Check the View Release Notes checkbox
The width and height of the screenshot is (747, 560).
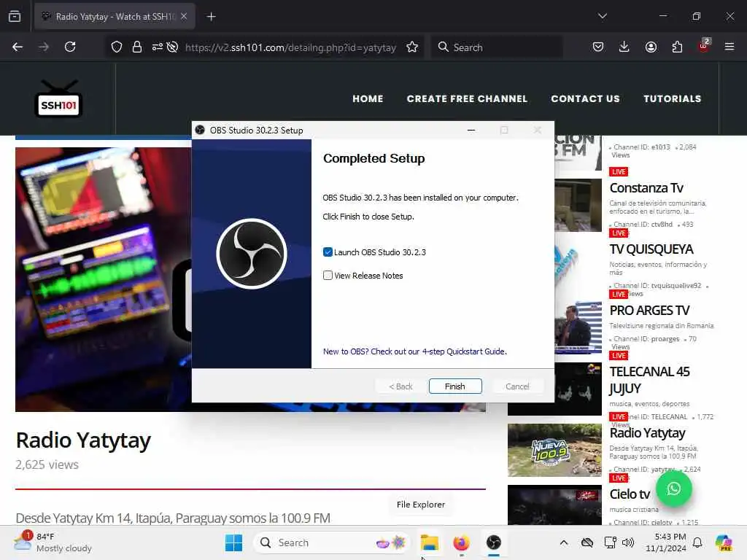click(x=328, y=275)
